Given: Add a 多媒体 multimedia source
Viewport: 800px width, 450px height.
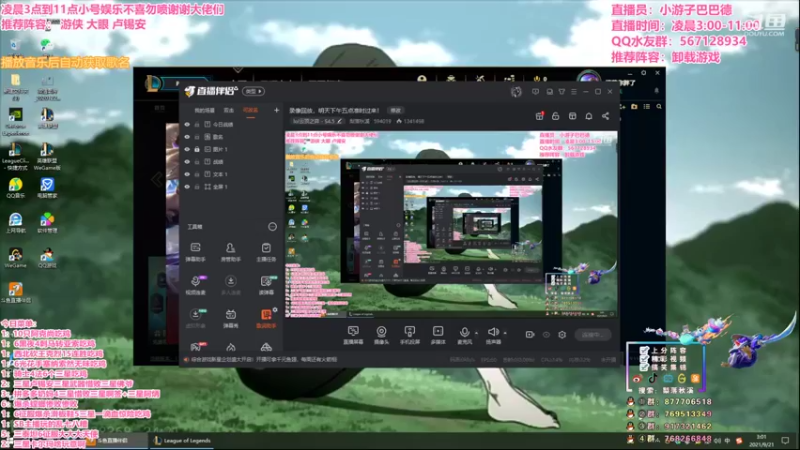Looking at the screenshot, I should 438,335.
